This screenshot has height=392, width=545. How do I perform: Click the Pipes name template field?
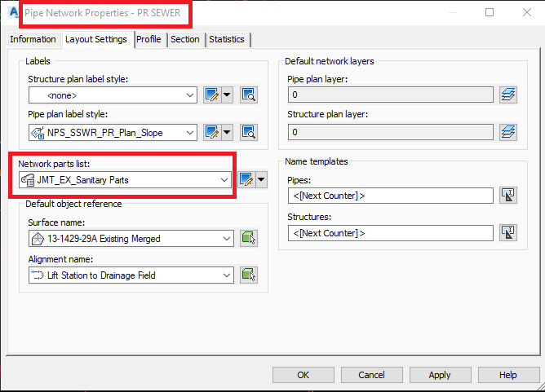click(390, 196)
